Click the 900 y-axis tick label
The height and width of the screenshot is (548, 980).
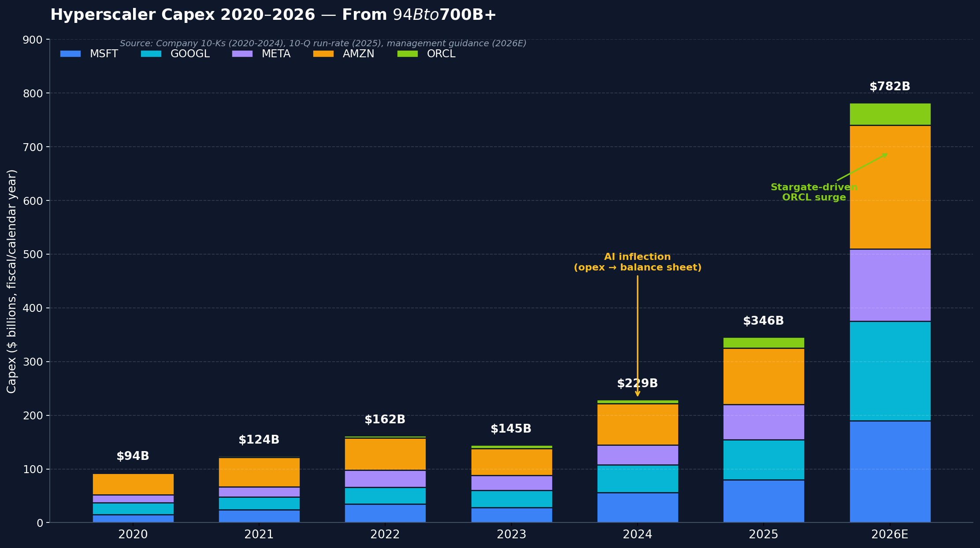pos(32,40)
